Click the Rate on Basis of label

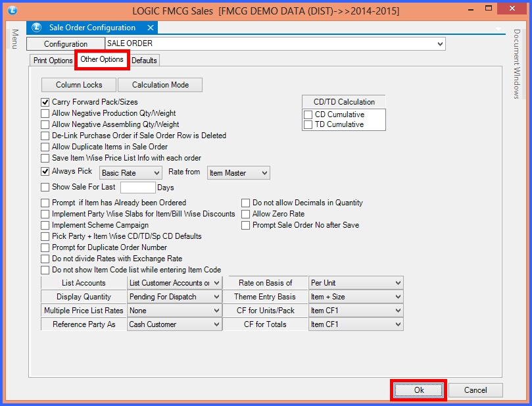(265, 283)
